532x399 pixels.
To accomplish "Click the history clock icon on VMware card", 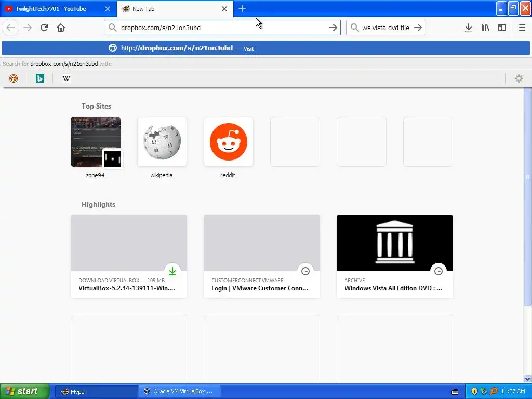I will [305, 271].
